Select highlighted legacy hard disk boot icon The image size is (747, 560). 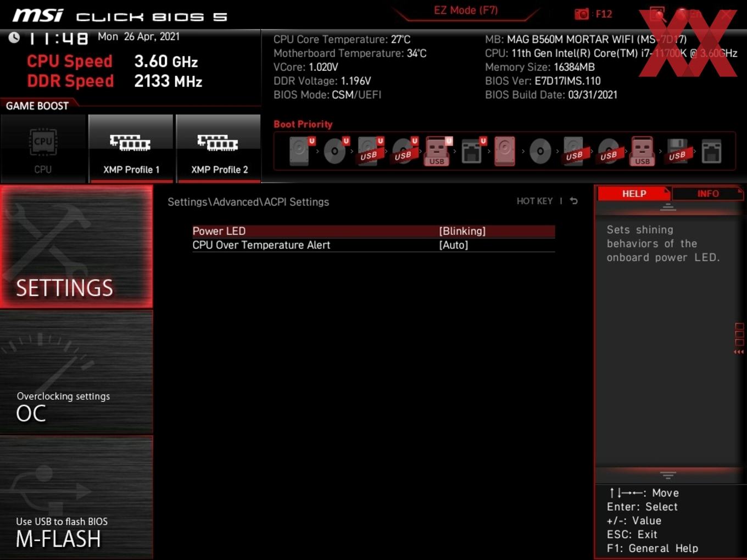pos(505,151)
